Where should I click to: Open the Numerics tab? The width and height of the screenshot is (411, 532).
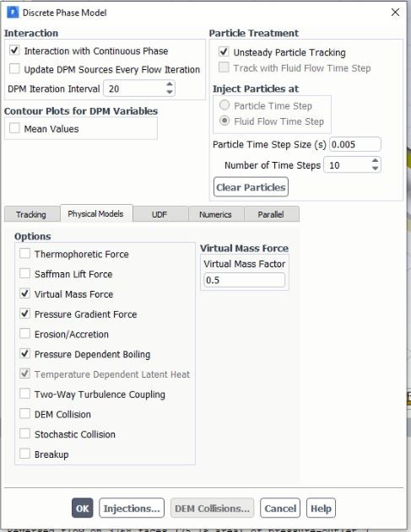click(x=216, y=214)
